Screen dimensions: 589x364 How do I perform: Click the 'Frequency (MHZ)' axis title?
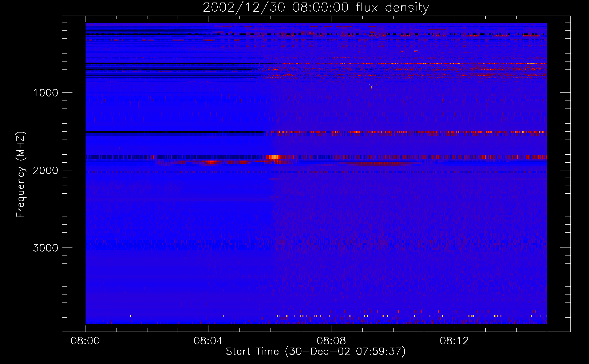click(x=21, y=175)
